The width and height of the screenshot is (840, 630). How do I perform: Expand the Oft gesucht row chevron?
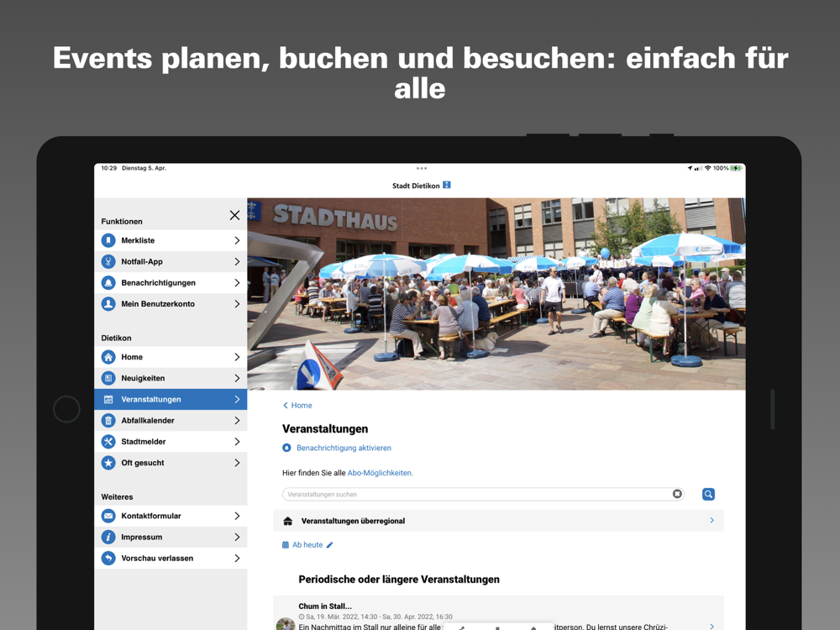(x=237, y=463)
